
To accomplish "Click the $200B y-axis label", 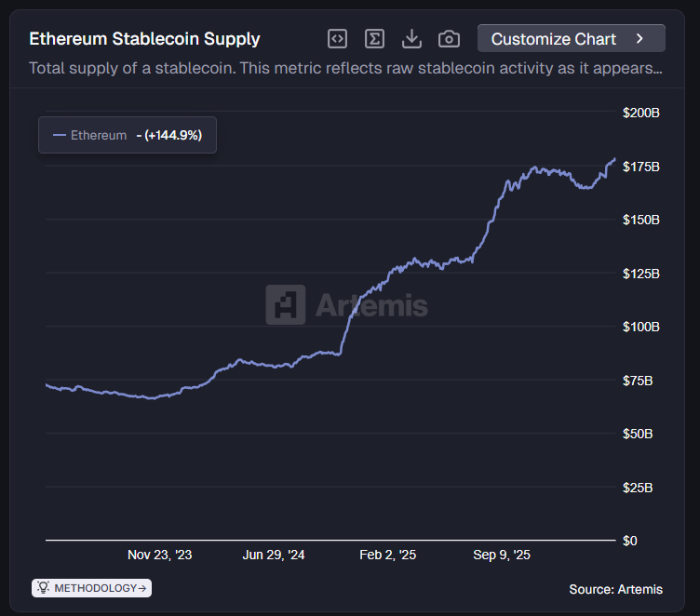I will coord(640,113).
